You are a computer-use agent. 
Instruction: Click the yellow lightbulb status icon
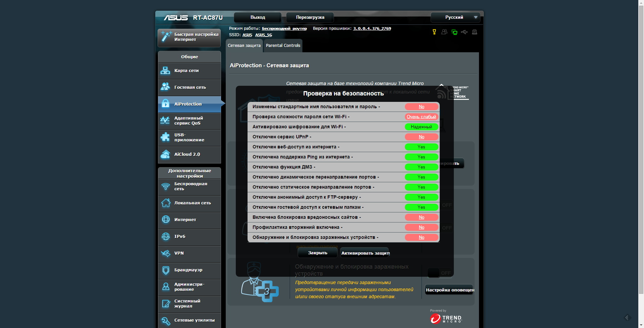pyautogui.click(x=434, y=32)
